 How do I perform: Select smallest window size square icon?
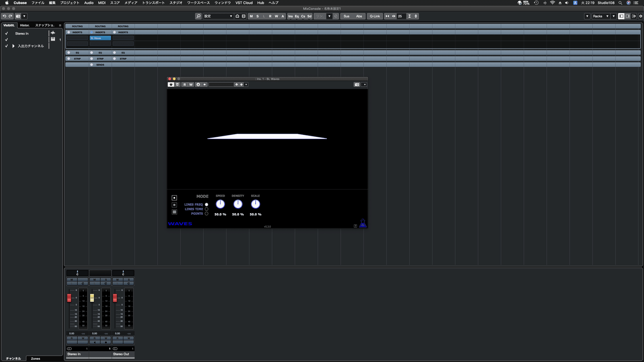174,197
